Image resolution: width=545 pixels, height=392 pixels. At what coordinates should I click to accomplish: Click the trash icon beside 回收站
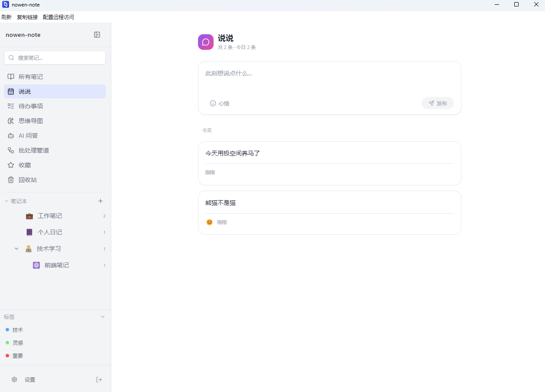click(x=11, y=180)
